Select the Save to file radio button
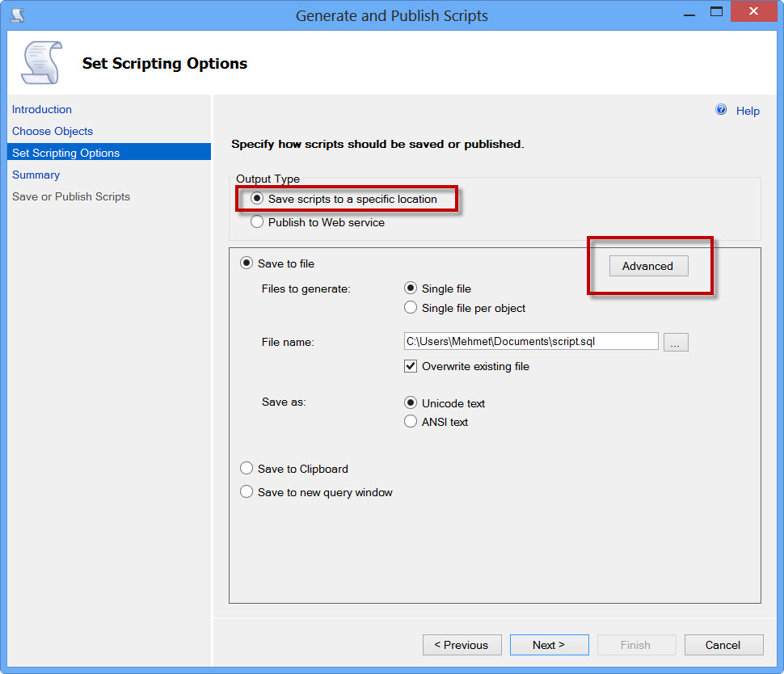Image resolution: width=784 pixels, height=674 pixels. [x=247, y=263]
